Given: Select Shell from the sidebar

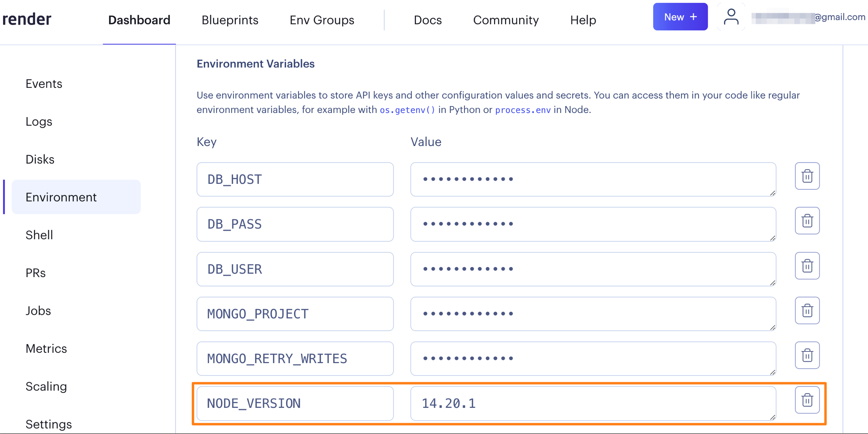Looking at the screenshot, I should (39, 235).
